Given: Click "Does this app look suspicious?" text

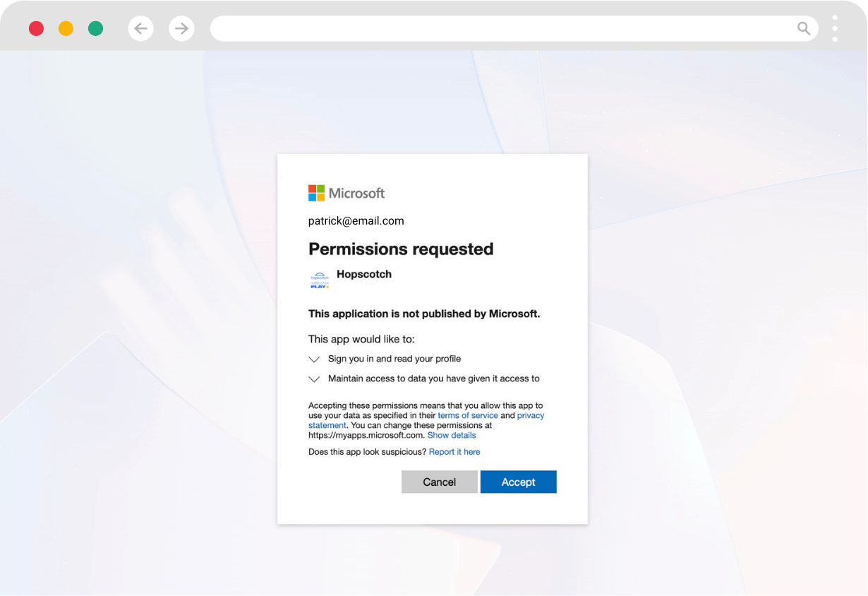Looking at the screenshot, I should [x=368, y=452].
